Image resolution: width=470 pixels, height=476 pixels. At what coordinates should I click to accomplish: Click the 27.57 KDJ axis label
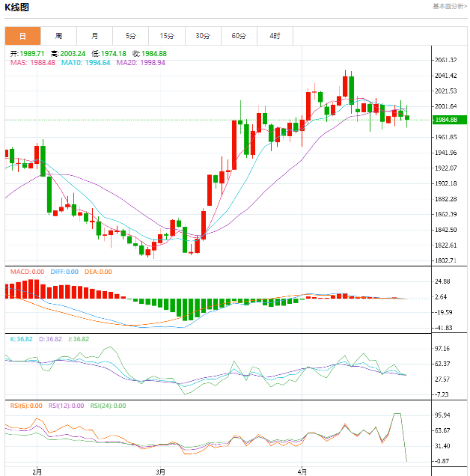[442, 379]
